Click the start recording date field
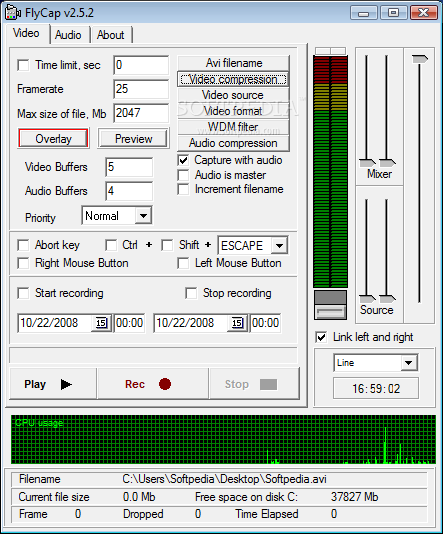The width and height of the screenshot is (443, 534). coord(55,323)
